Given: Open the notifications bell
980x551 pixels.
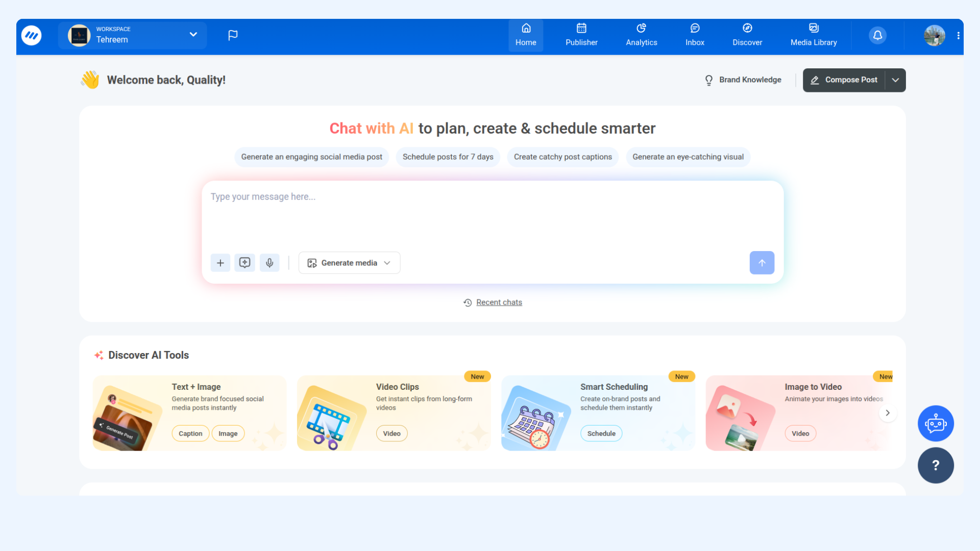Looking at the screenshot, I should click(x=877, y=35).
